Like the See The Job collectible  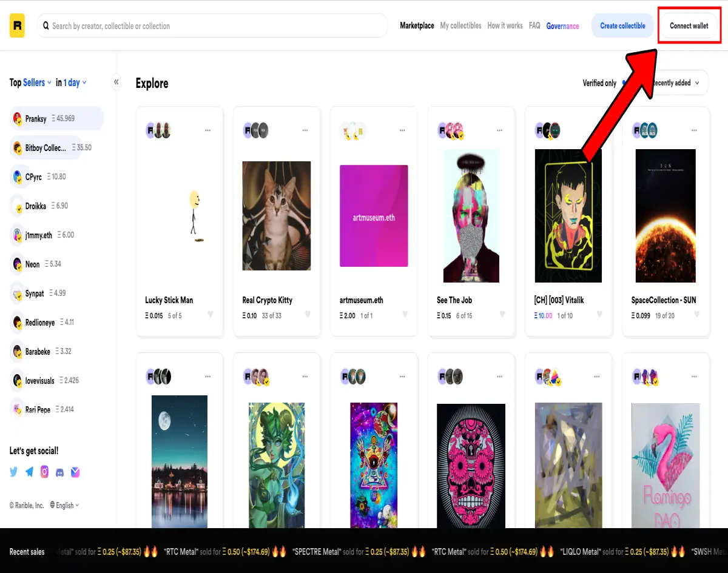(502, 315)
